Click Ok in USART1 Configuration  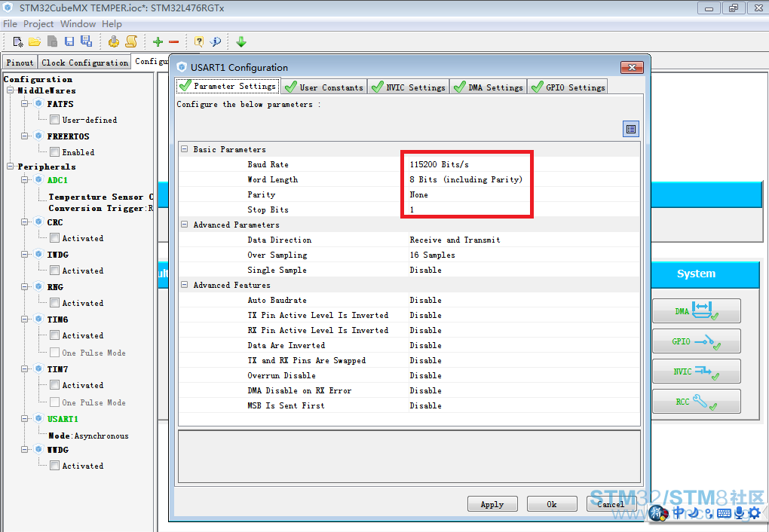tap(552, 504)
